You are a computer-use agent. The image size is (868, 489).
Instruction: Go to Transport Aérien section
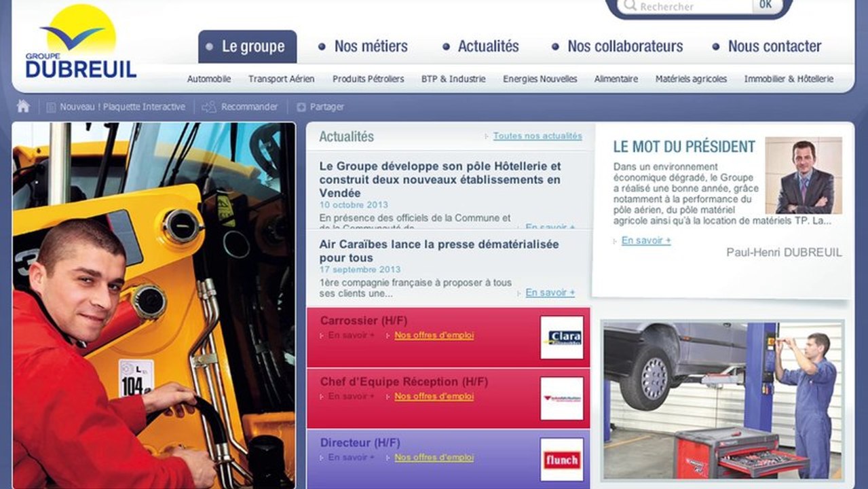click(281, 79)
